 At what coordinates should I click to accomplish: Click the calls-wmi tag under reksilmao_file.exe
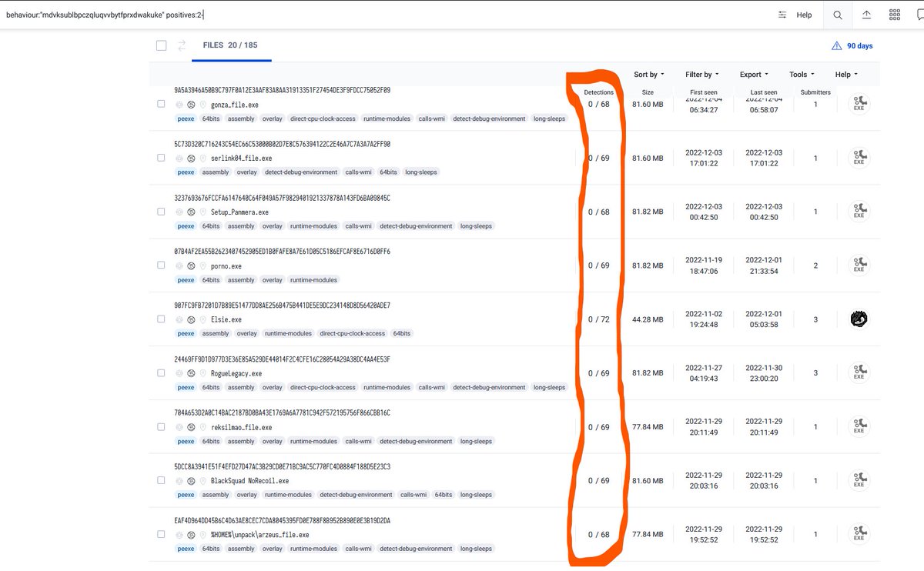click(x=357, y=442)
